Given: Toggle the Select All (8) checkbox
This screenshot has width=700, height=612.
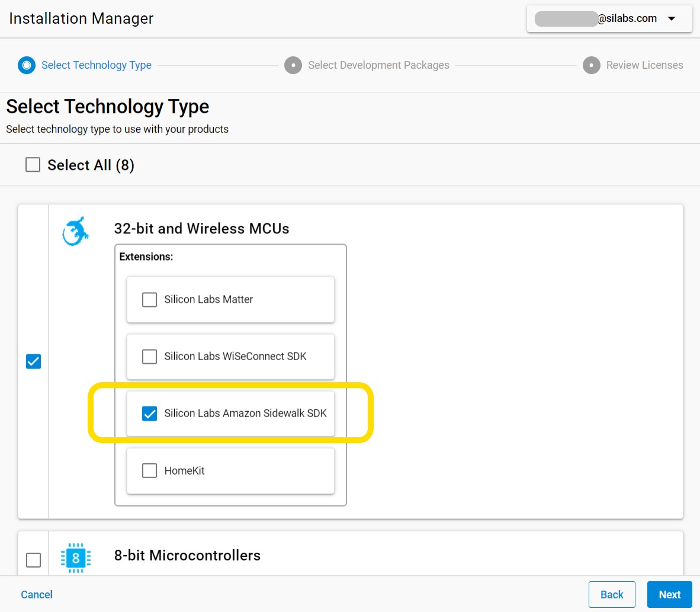Looking at the screenshot, I should [x=33, y=165].
